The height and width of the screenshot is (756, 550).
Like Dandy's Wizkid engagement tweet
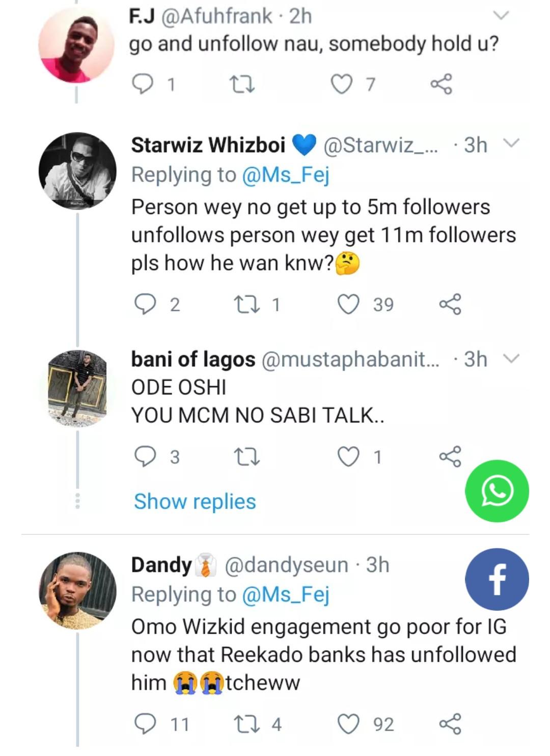tap(349, 724)
